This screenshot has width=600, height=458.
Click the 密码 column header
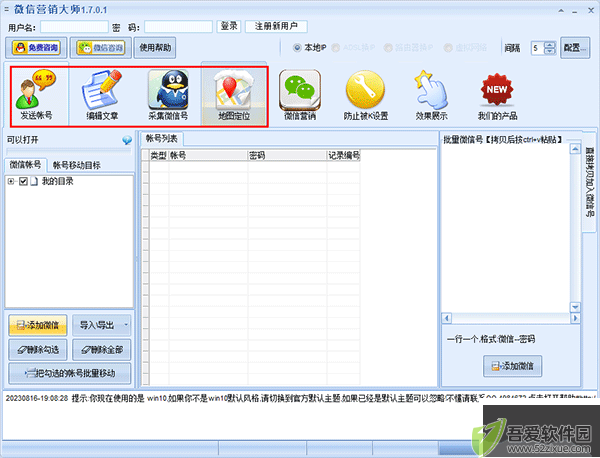287,155
